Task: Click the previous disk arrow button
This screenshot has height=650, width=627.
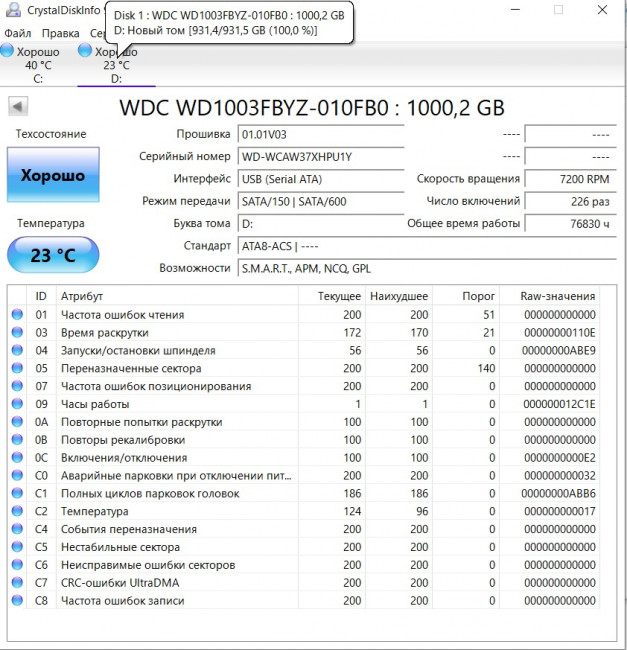Action: click(x=18, y=107)
